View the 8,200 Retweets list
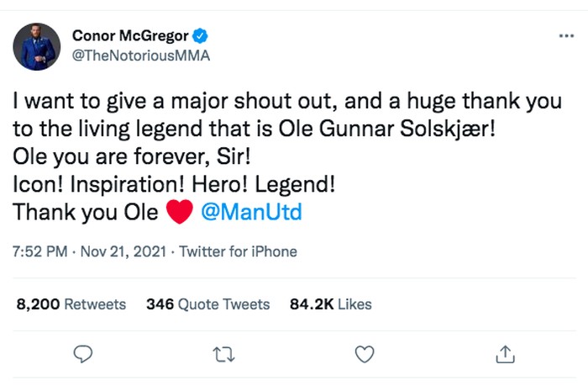 (x=71, y=304)
